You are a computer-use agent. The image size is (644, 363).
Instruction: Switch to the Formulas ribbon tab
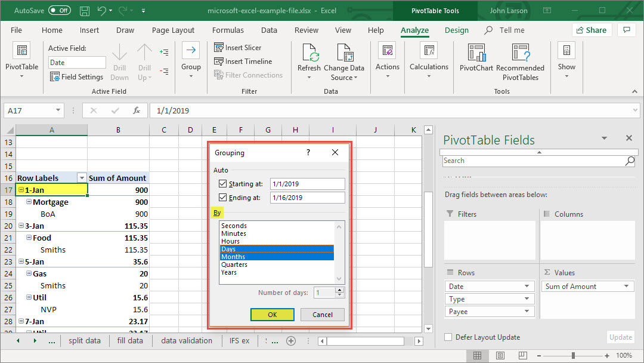pyautogui.click(x=228, y=30)
